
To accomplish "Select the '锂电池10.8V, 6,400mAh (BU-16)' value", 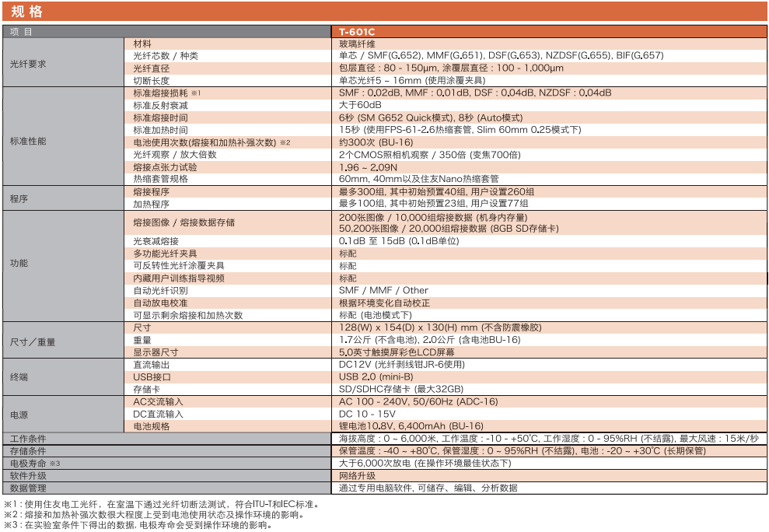I will click(x=411, y=426).
